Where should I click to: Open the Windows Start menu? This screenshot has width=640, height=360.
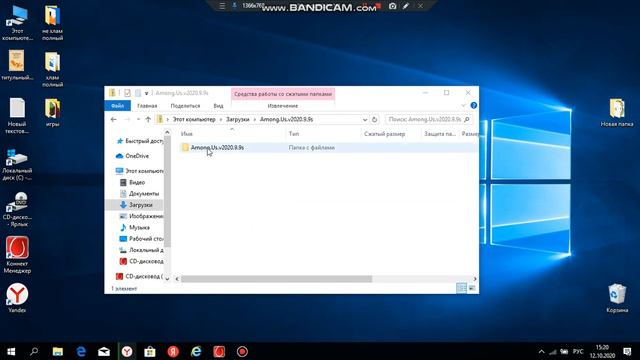click(11, 351)
